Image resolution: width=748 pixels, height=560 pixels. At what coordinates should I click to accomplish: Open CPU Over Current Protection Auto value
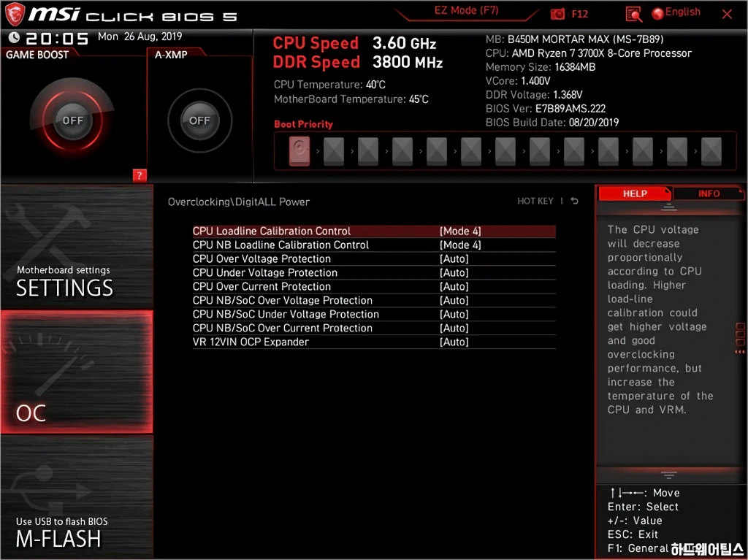[454, 286]
